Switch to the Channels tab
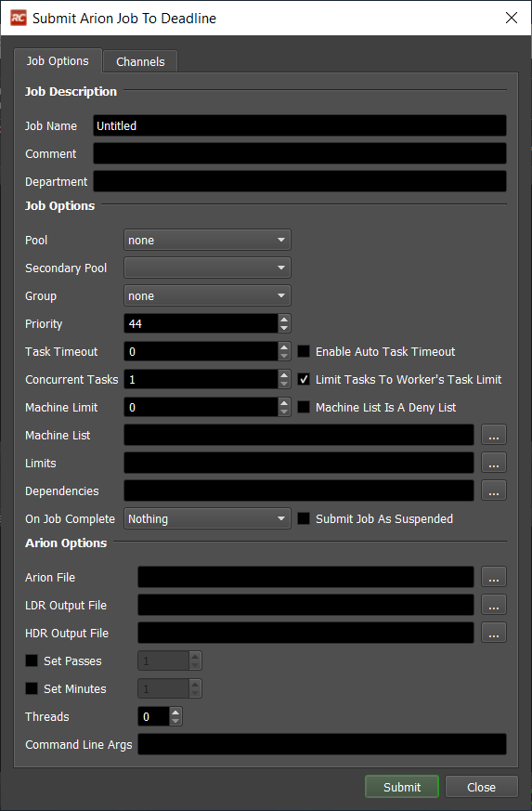532x811 pixels. tap(140, 61)
